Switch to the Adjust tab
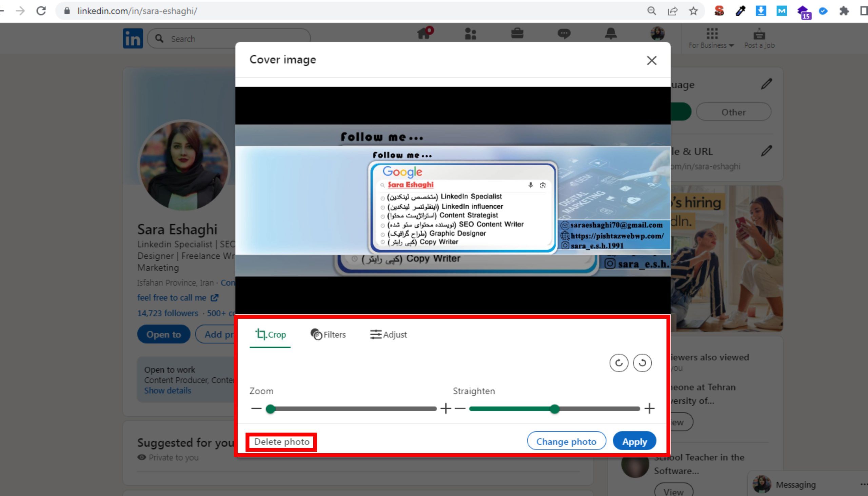Image resolution: width=868 pixels, height=496 pixels. tap(388, 335)
